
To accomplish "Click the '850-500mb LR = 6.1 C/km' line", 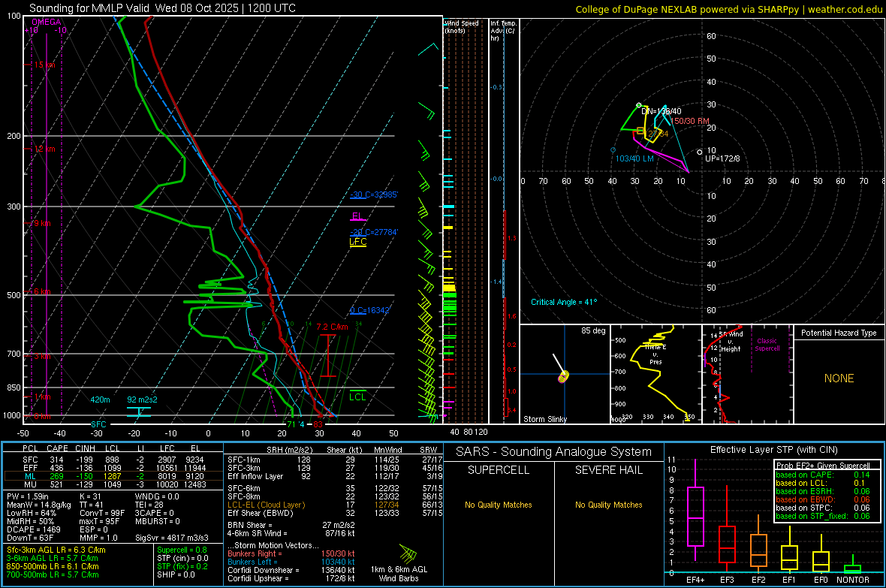I will [x=53, y=566].
